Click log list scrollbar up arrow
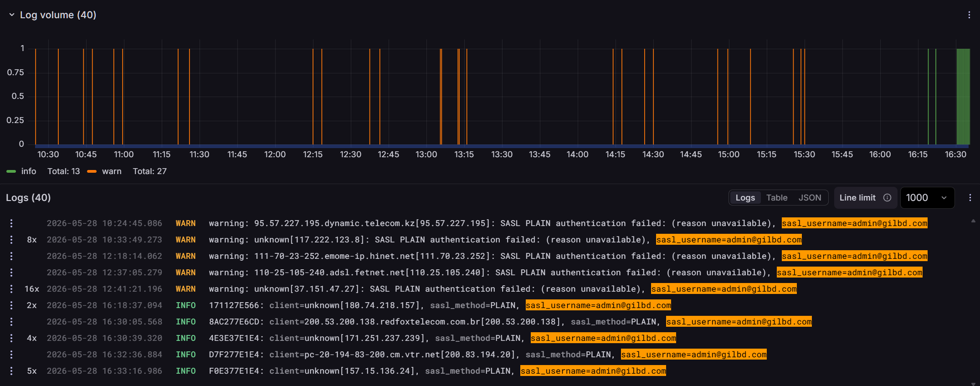The image size is (980, 386). click(x=973, y=221)
